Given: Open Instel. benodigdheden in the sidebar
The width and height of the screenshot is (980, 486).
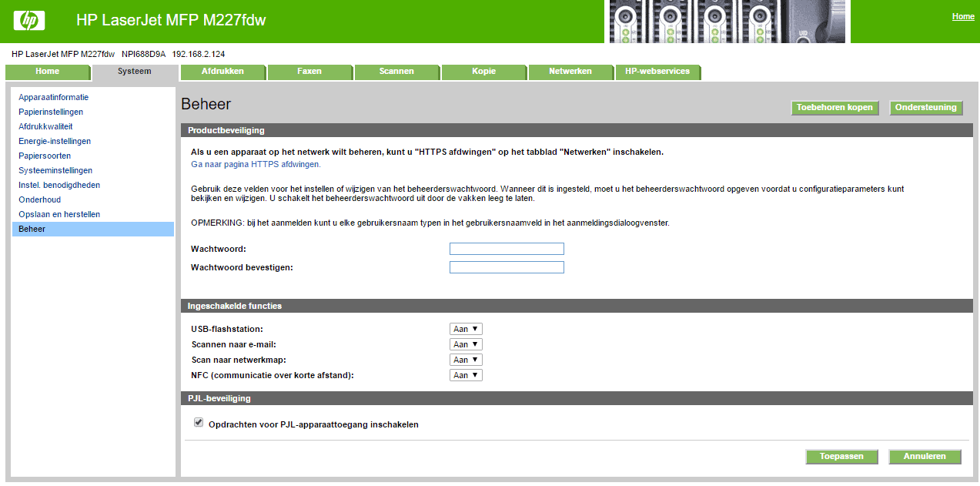Looking at the screenshot, I should click(x=59, y=186).
